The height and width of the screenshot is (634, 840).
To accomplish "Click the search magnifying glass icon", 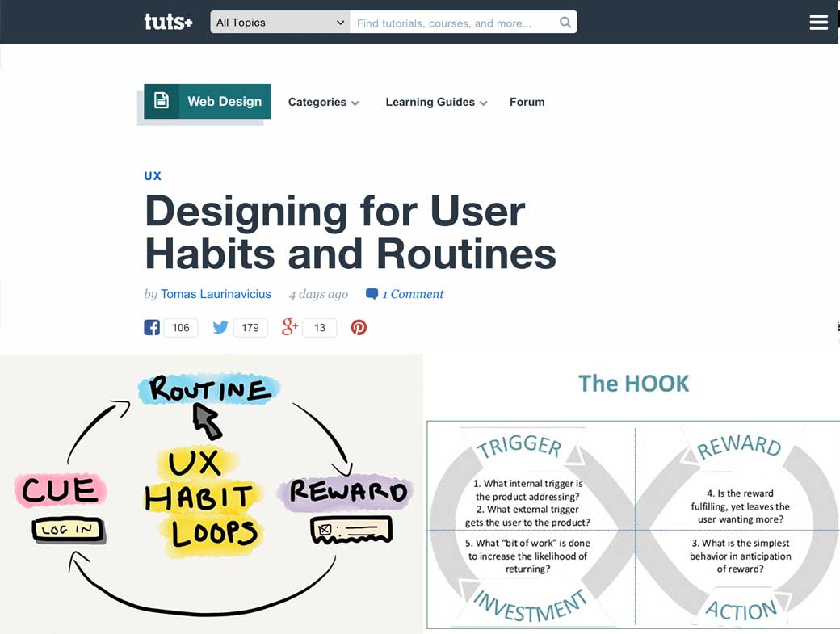I will 565,22.
